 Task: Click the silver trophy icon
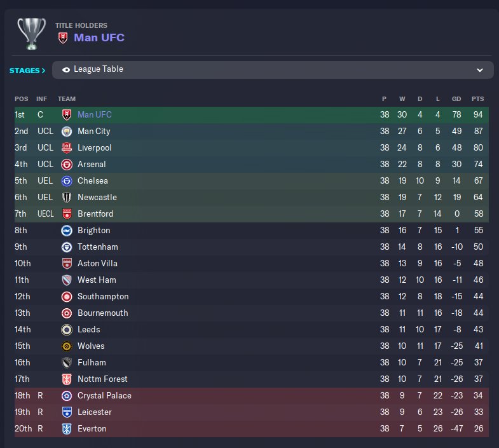point(31,33)
